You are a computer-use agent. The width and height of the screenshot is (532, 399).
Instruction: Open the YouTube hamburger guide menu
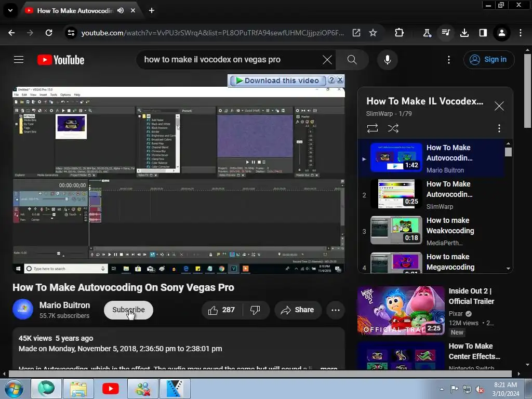point(19,60)
